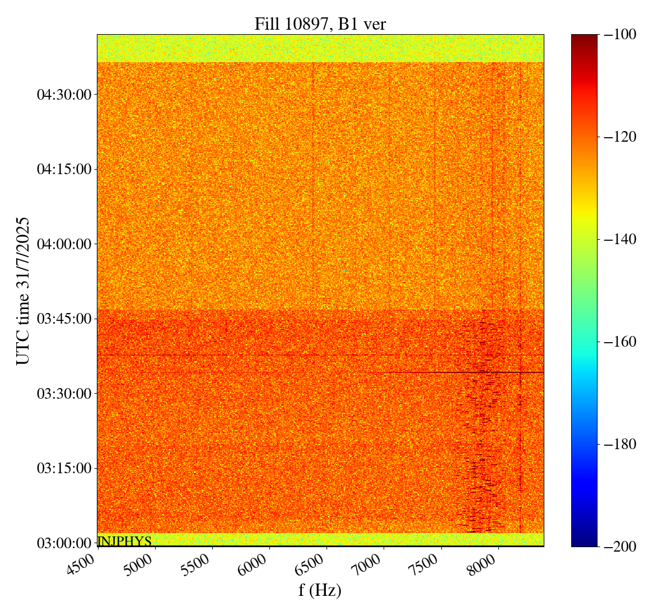672x616 pixels.
Task: Select the −200 colorbar tick label
Action: [620, 547]
